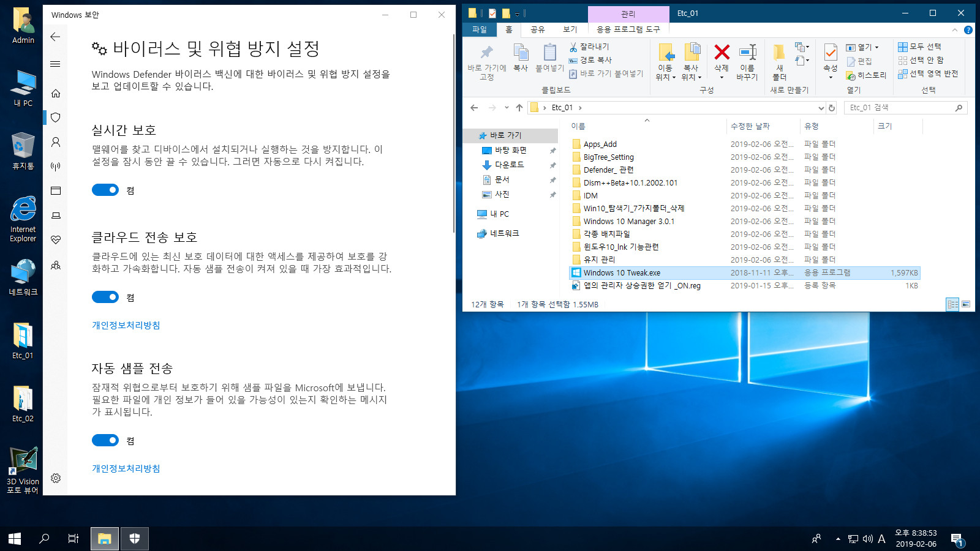This screenshot has width=980, height=551.
Task: Open settings gear in Windows Security
Action: (56, 478)
